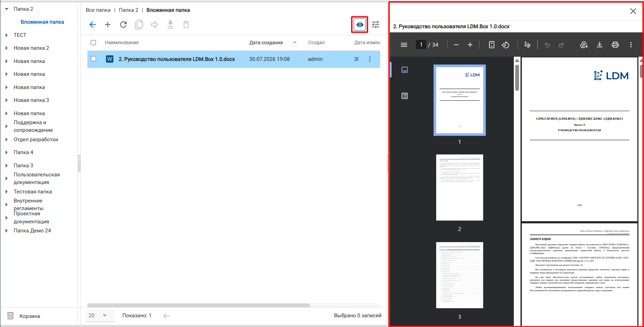Jump to page 1 thumbnail in the preview

click(x=460, y=100)
